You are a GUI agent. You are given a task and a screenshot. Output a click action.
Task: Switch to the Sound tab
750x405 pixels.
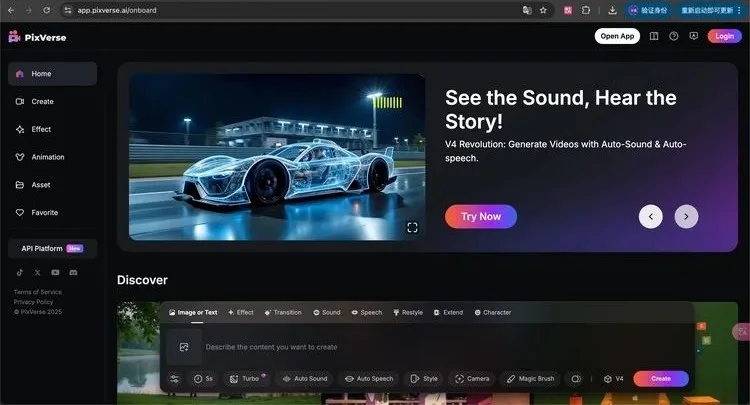point(327,312)
